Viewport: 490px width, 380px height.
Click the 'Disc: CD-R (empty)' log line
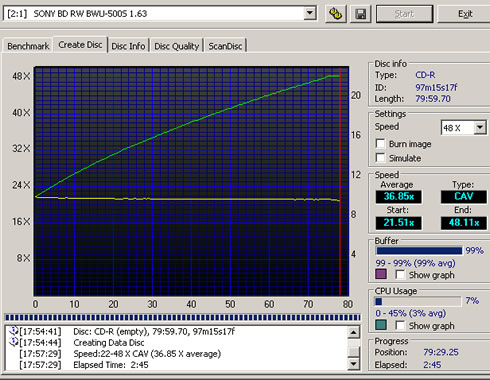pyautogui.click(x=154, y=332)
